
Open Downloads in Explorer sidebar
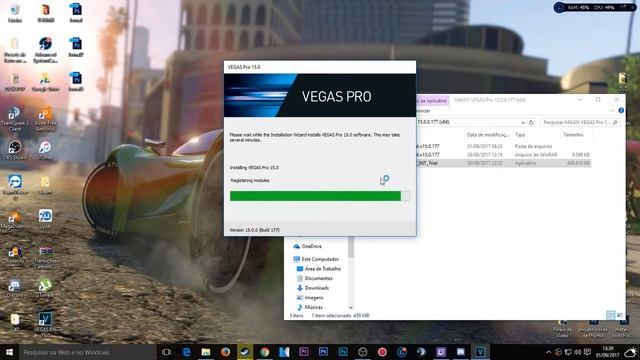313,288
